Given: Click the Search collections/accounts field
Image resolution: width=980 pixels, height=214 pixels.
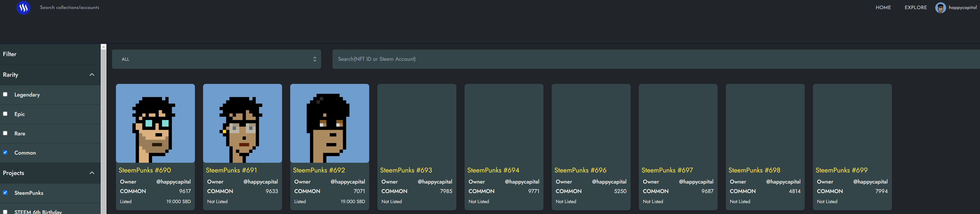Looking at the screenshot, I should [x=70, y=8].
